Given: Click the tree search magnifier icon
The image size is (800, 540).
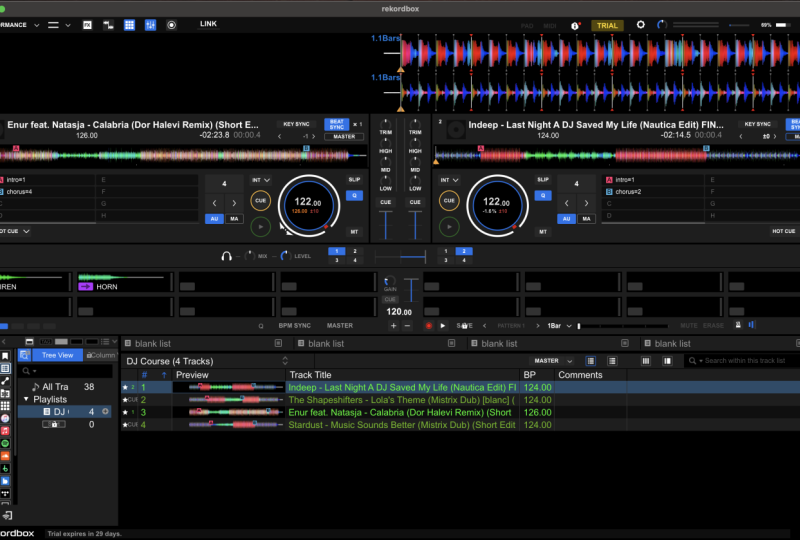Looking at the screenshot, I should coord(27,371).
